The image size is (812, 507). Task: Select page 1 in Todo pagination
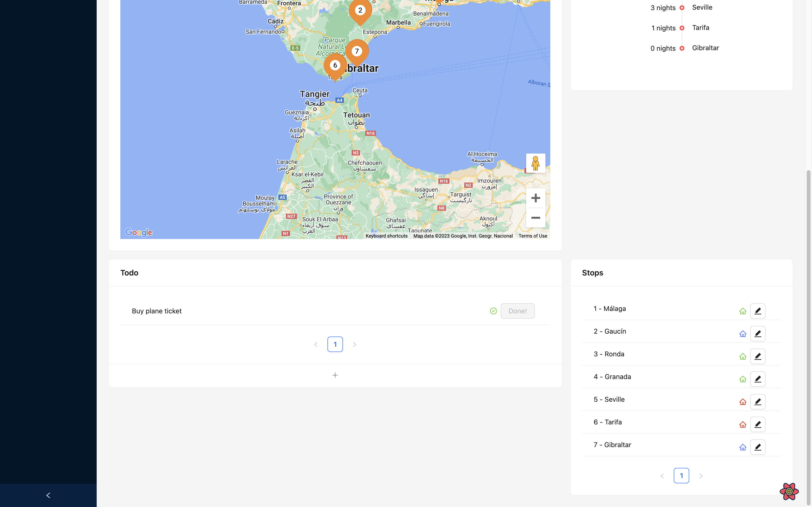click(x=335, y=344)
